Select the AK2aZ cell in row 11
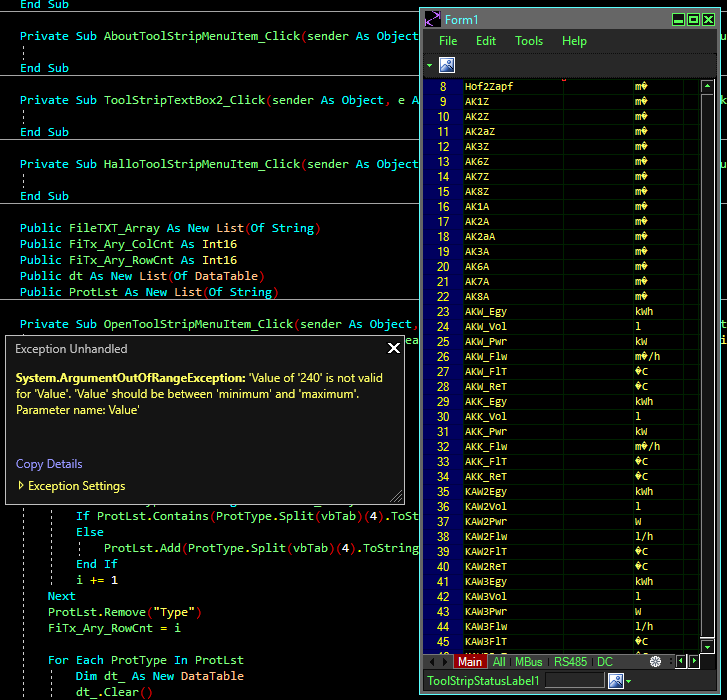Viewport: 727px width, 700px height. coord(513,132)
